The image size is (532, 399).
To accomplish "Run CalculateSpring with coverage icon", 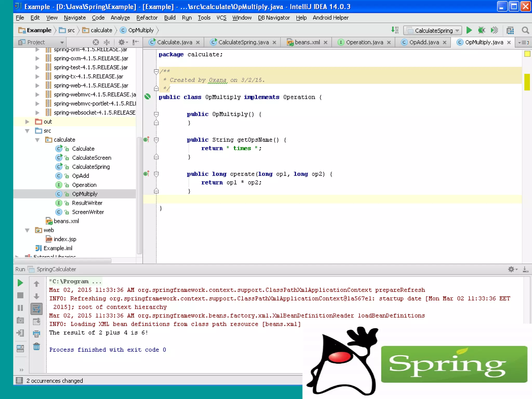I will tap(494, 30).
